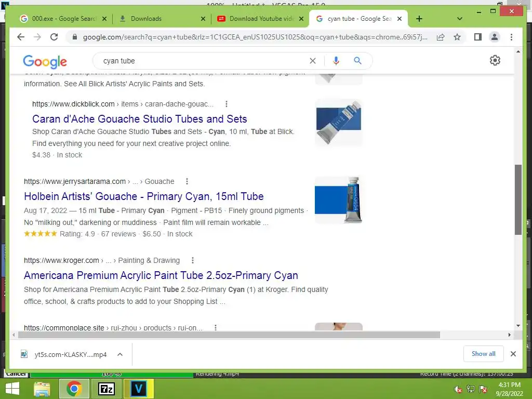Click the Action Center flag tray icon
Viewport: 532px width, 399px height.
tap(483, 389)
